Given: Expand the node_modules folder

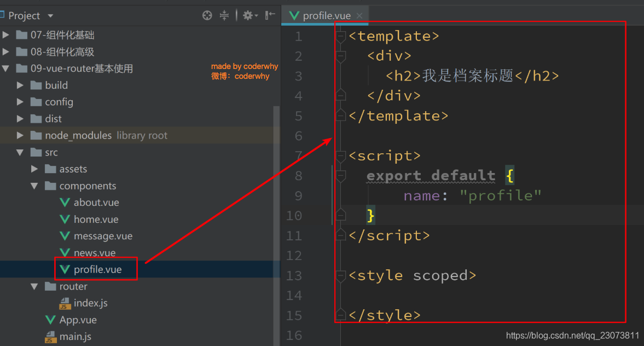Looking at the screenshot, I should [20, 135].
